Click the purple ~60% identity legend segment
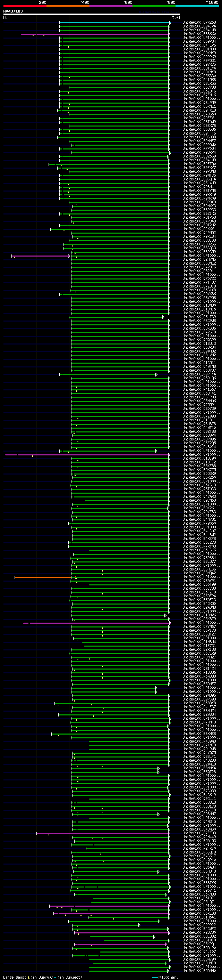Screen dimensions: 222x980 click(111, 7)
